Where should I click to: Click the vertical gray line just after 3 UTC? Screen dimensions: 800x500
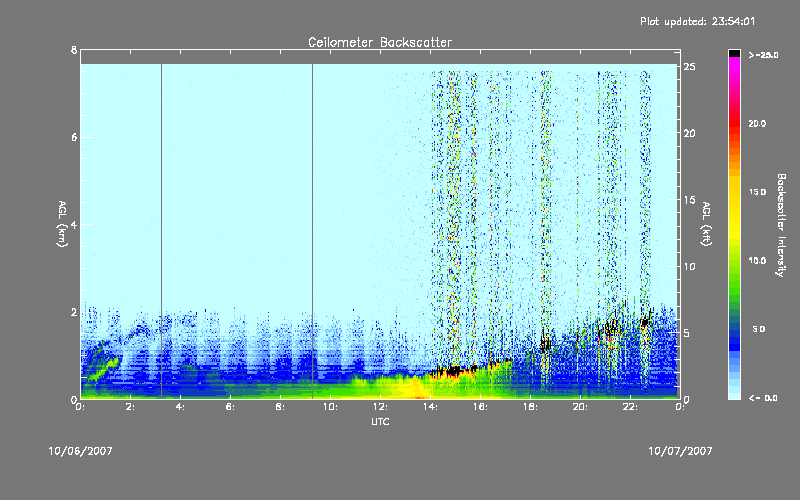click(x=162, y=231)
